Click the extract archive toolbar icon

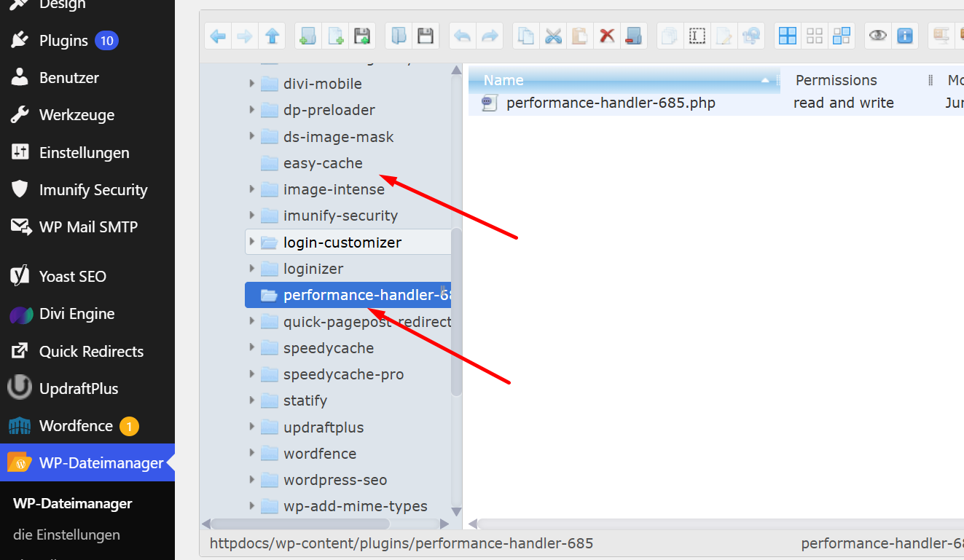click(x=941, y=36)
